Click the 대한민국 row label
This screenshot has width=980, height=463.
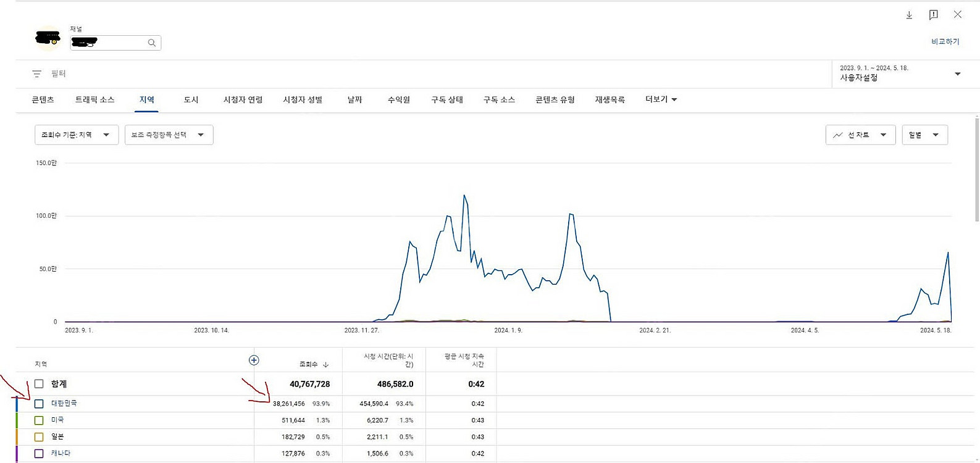tap(64, 403)
